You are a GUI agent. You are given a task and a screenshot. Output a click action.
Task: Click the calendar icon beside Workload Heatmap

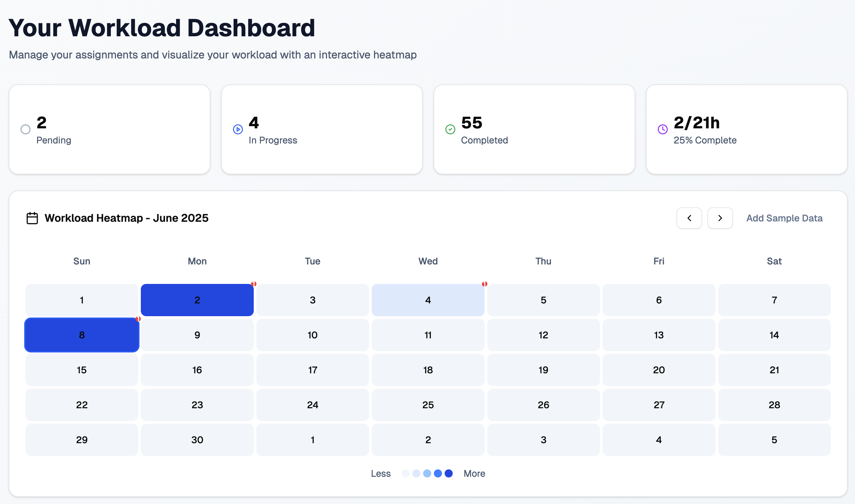32,218
